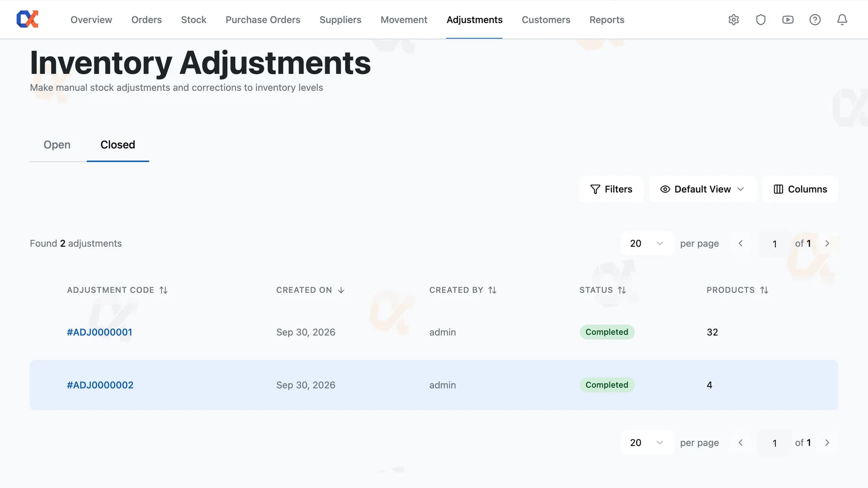Open the Reports nav item
868x488 pixels.
(607, 20)
